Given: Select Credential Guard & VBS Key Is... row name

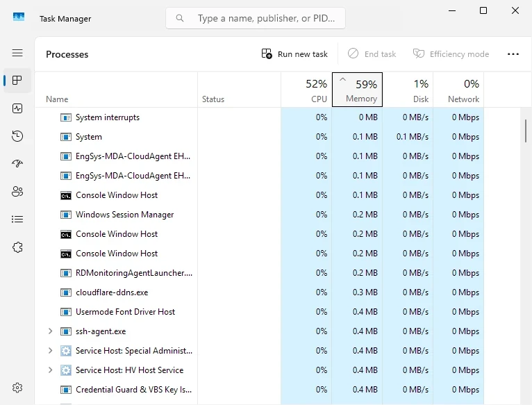Looking at the screenshot, I should pos(133,390).
